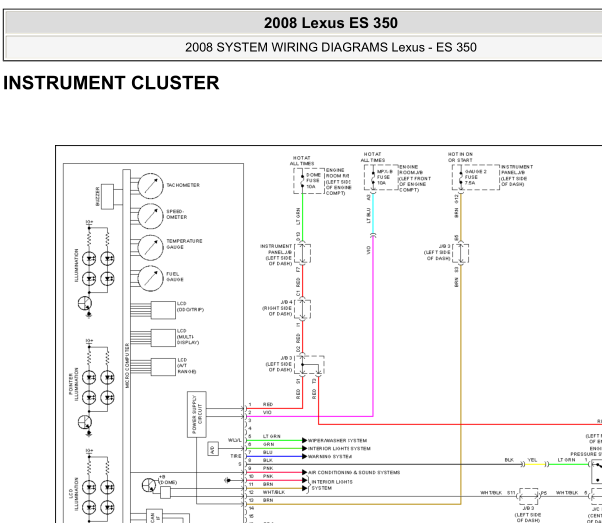Click the 'HOT IN ON OR START' label
This screenshot has width=602, height=523.
pos(460,157)
